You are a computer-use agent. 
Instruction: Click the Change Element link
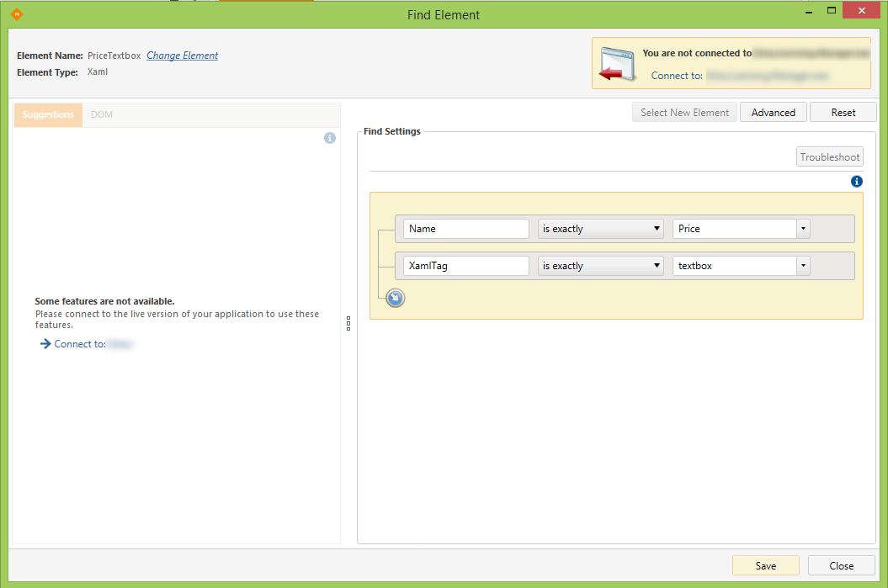tap(182, 56)
